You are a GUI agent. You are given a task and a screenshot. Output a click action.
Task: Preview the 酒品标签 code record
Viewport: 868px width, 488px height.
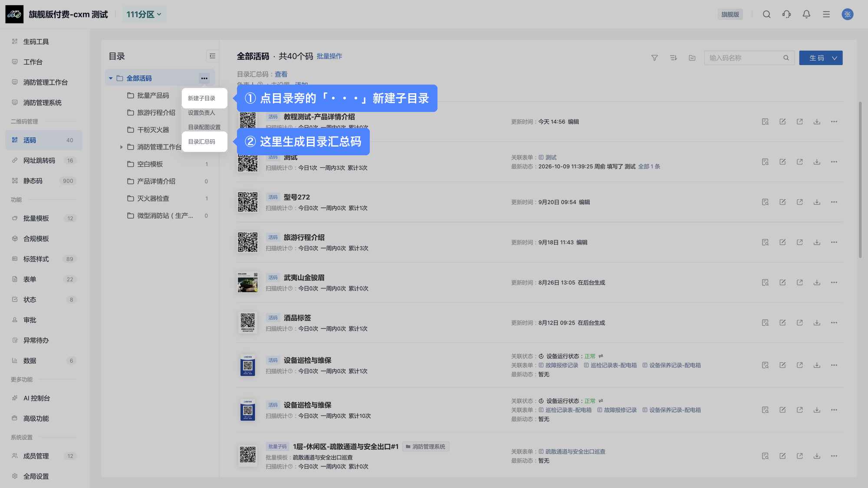pos(765,323)
